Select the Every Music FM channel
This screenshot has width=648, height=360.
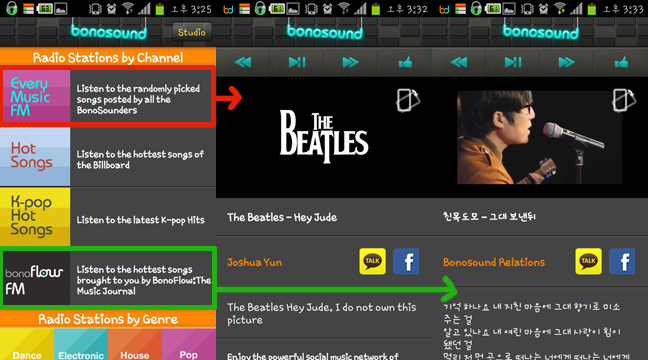coord(107,96)
